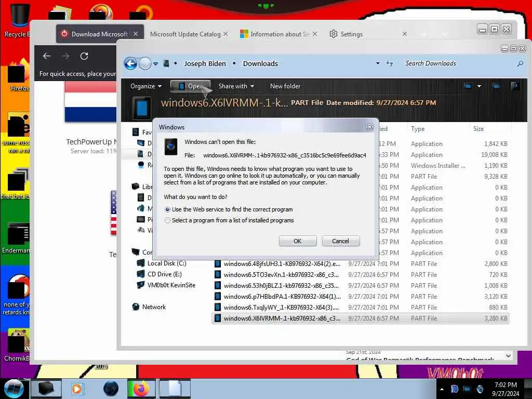Select Use the Web service radio option
Viewport: 532px width, 399px height.
(x=167, y=209)
